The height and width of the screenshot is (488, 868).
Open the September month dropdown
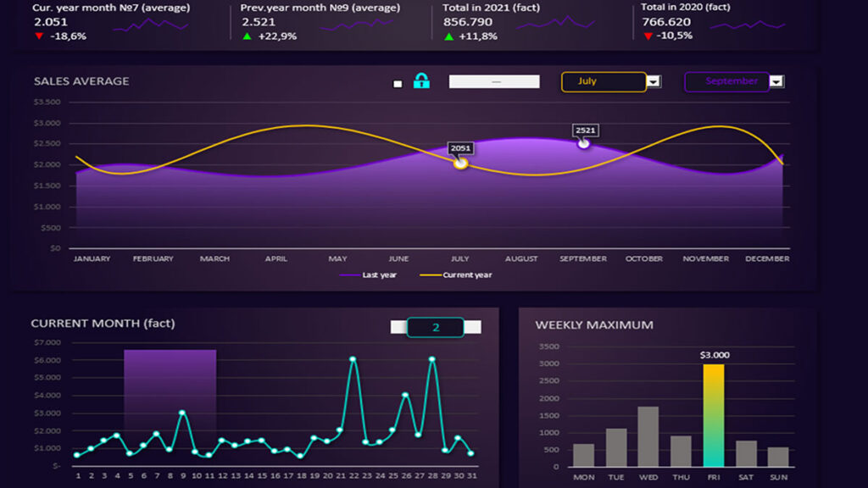pyautogui.click(x=777, y=81)
